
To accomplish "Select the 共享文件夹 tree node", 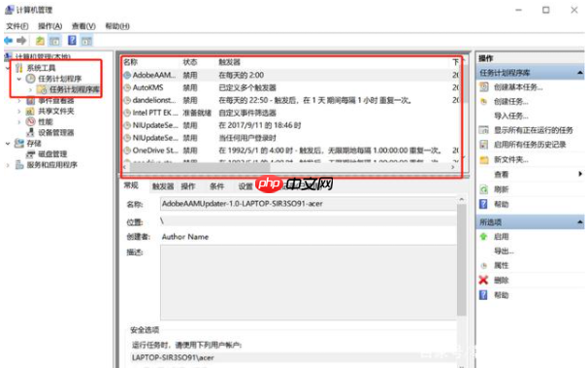I will point(56,112).
